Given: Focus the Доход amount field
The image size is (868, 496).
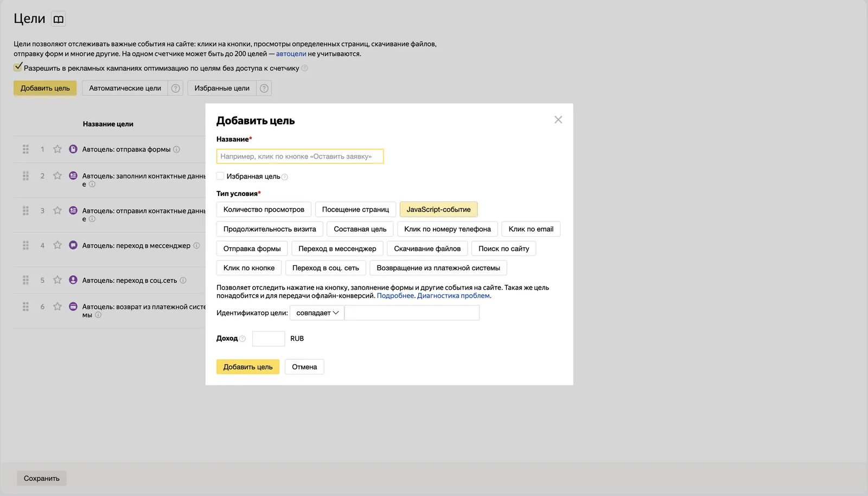Looking at the screenshot, I should click(x=269, y=339).
